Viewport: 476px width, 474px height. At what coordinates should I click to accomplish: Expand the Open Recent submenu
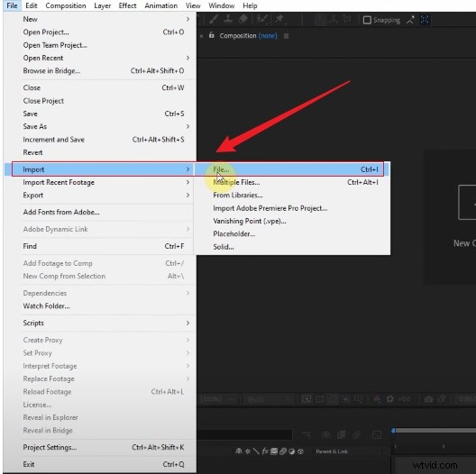point(188,58)
